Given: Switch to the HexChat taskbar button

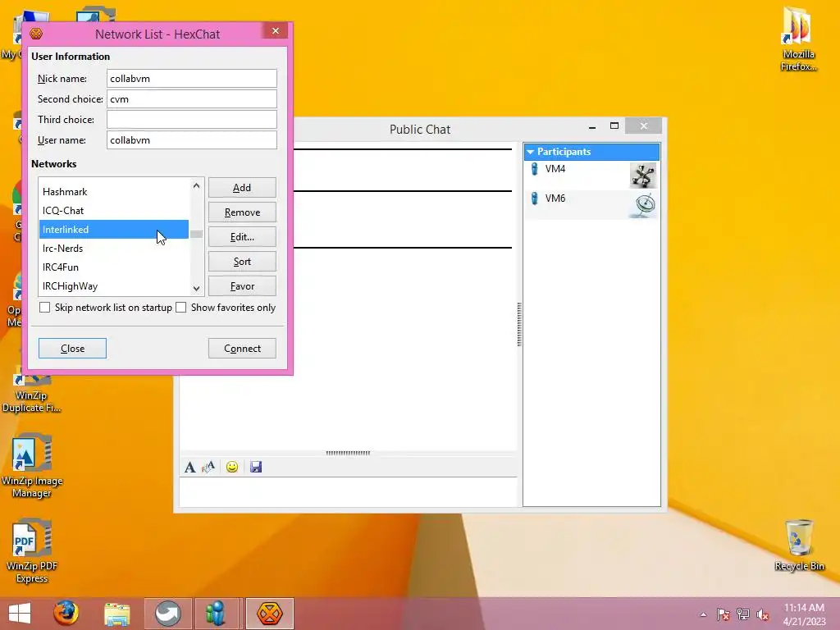Looking at the screenshot, I should [x=269, y=614].
